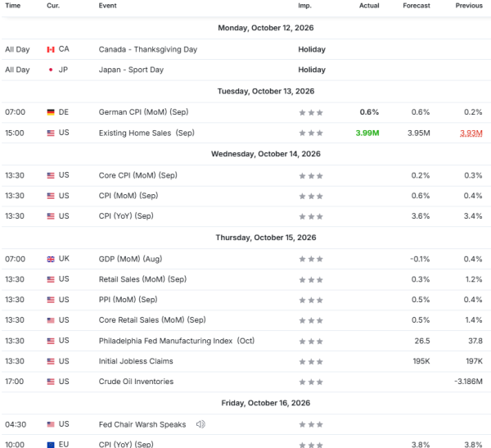Click the Japan flag icon in Sport Day row
The height and width of the screenshot is (448, 491).
click(x=51, y=70)
